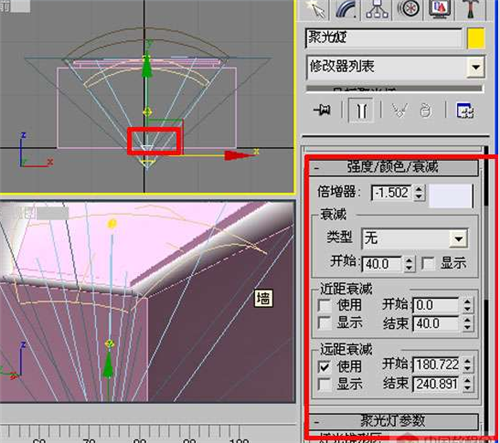
Task: Click Make Unique icon
Action: [399, 110]
